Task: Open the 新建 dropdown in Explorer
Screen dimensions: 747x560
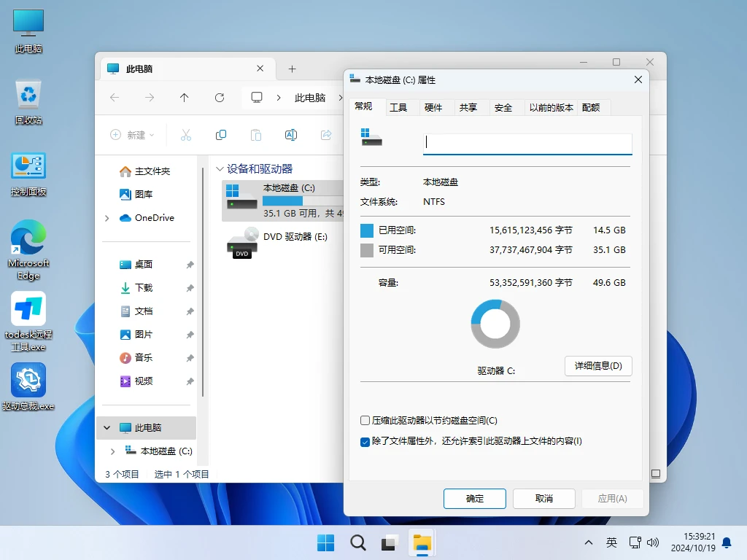Action: (132, 135)
